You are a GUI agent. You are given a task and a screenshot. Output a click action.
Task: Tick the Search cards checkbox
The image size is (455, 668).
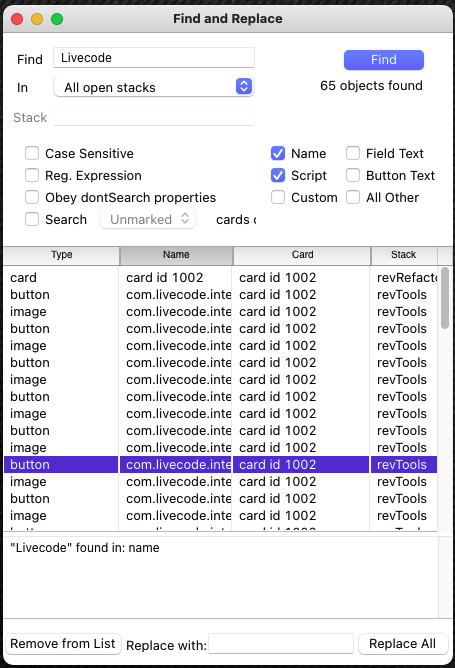(x=32, y=219)
